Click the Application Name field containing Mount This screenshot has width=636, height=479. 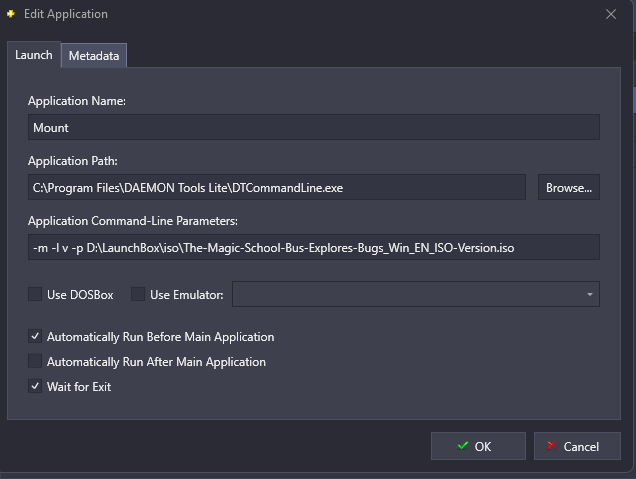(314, 127)
